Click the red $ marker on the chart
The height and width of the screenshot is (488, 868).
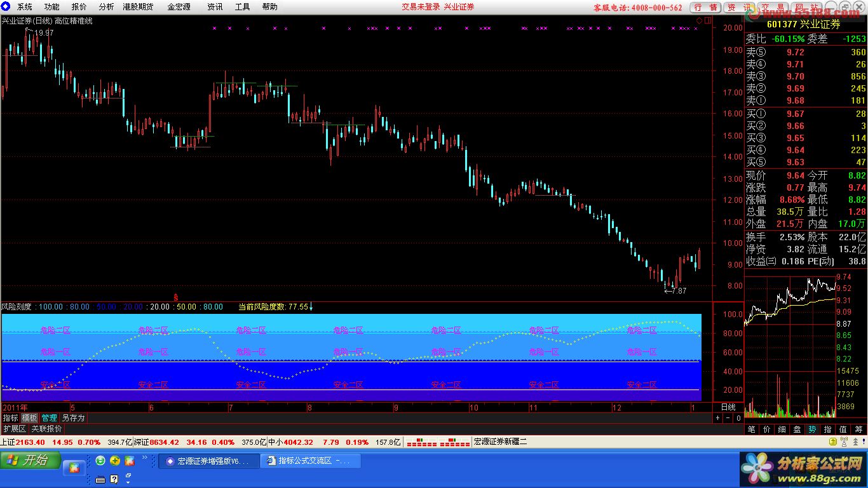click(176, 297)
